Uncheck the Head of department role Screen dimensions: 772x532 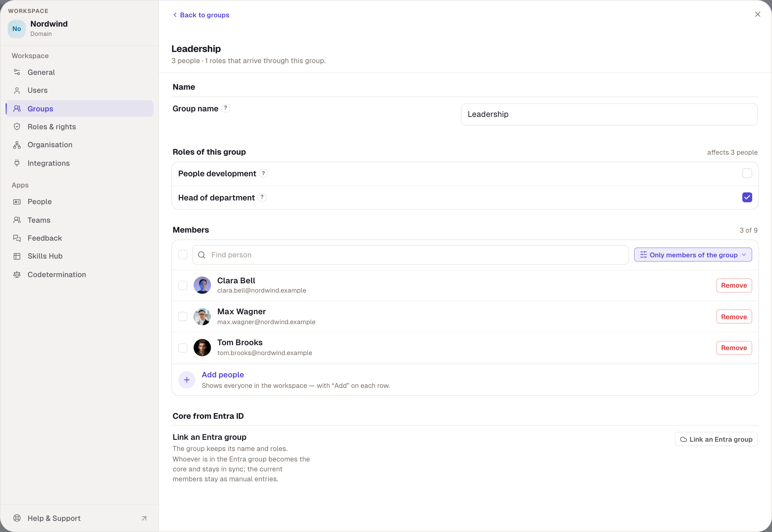tap(747, 197)
